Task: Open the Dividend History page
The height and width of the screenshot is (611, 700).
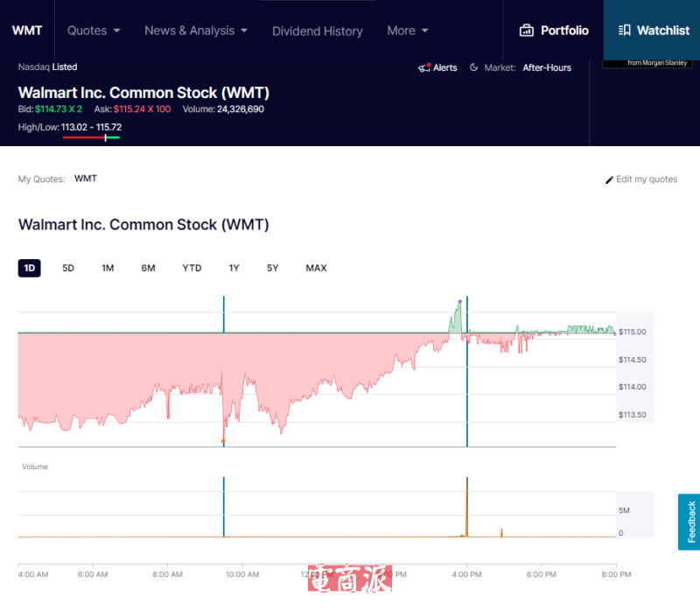Action: [317, 31]
